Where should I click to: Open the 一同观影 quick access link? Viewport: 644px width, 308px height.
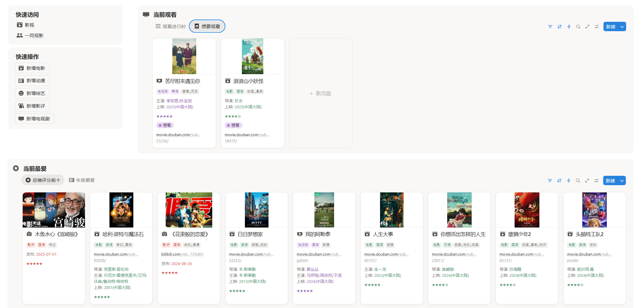(34, 35)
